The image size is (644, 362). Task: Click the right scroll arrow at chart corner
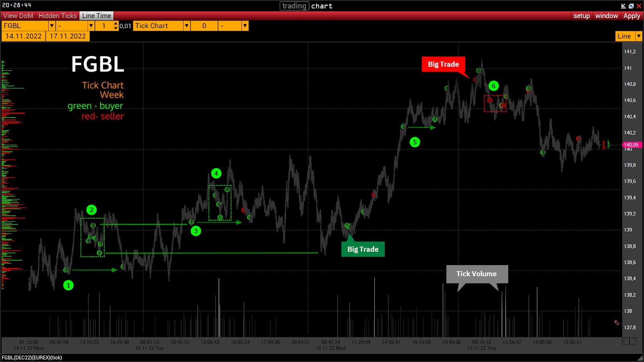[x=634, y=341]
